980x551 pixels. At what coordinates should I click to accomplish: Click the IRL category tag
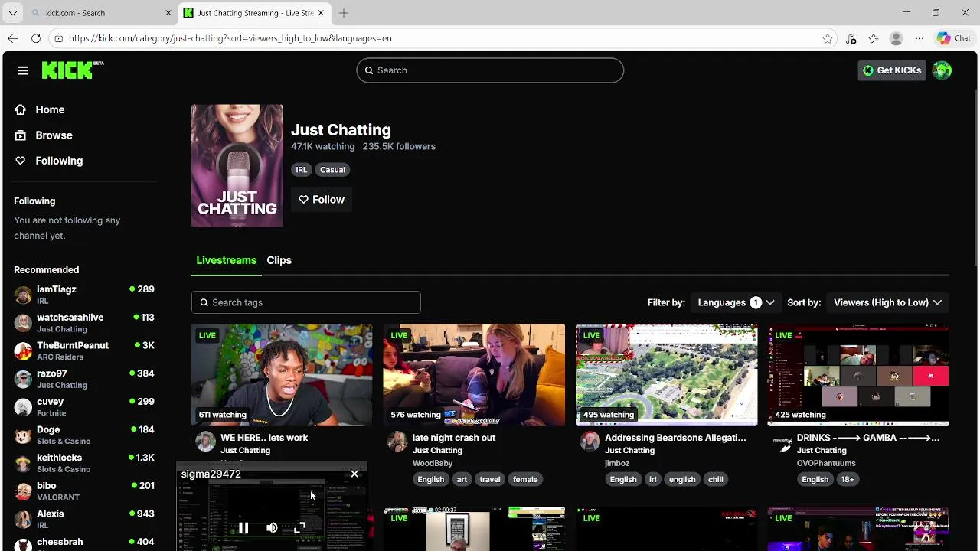(x=302, y=170)
